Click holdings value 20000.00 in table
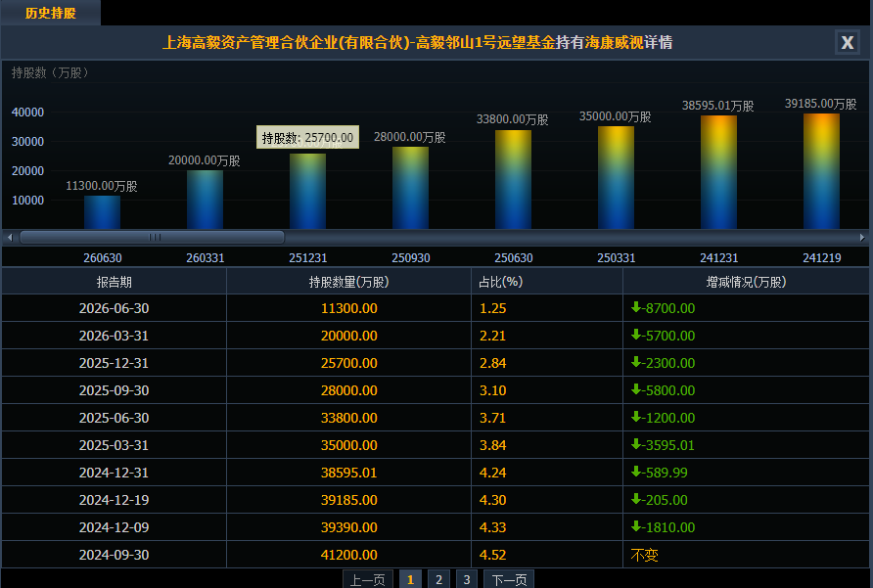Viewport: 873px width, 588px height. [x=349, y=336]
